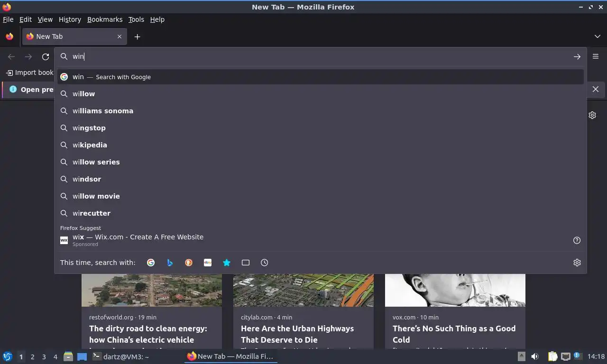Viewport: 607px width, 364px height.
Task: Select the williams sonoma suggestion
Action: pyautogui.click(x=321, y=111)
